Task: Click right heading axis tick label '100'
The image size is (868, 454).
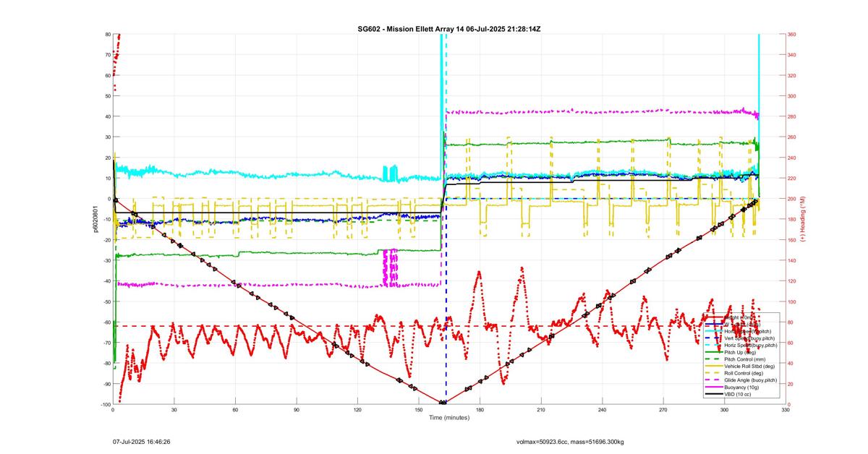Action: tap(792, 301)
